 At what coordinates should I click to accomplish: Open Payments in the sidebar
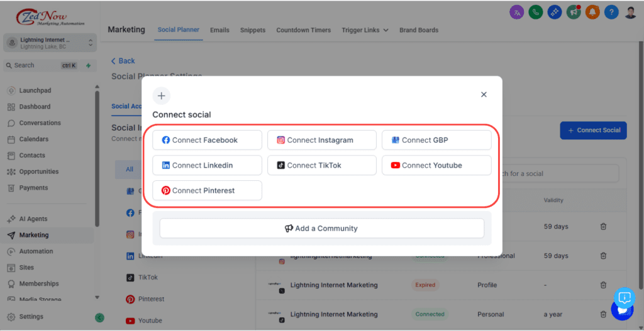(x=33, y=187)
